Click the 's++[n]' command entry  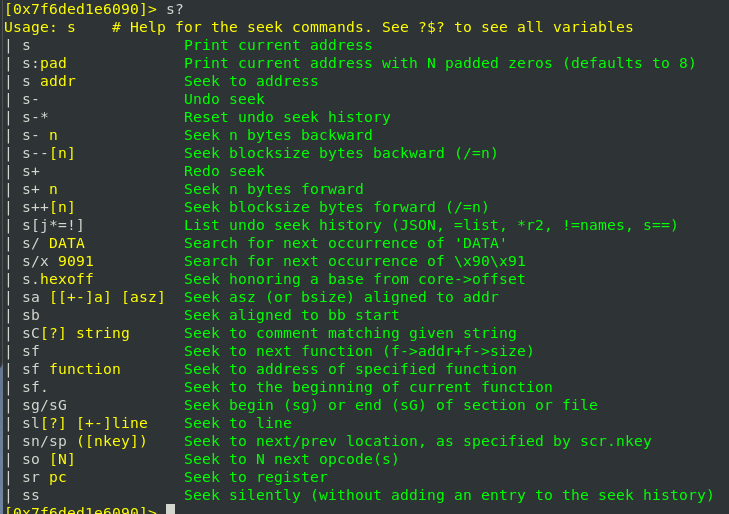[x=48, y=207]
